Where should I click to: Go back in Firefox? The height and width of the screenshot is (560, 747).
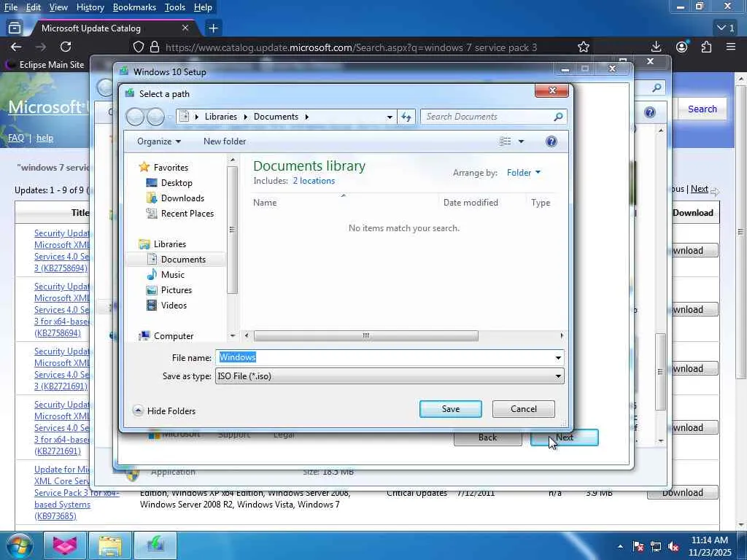[x=16, y=47]
